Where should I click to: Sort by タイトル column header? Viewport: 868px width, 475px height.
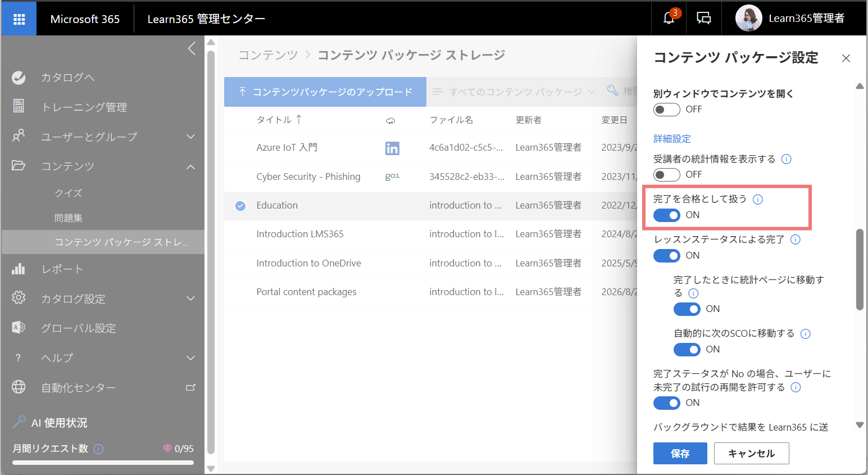(274, 120)
